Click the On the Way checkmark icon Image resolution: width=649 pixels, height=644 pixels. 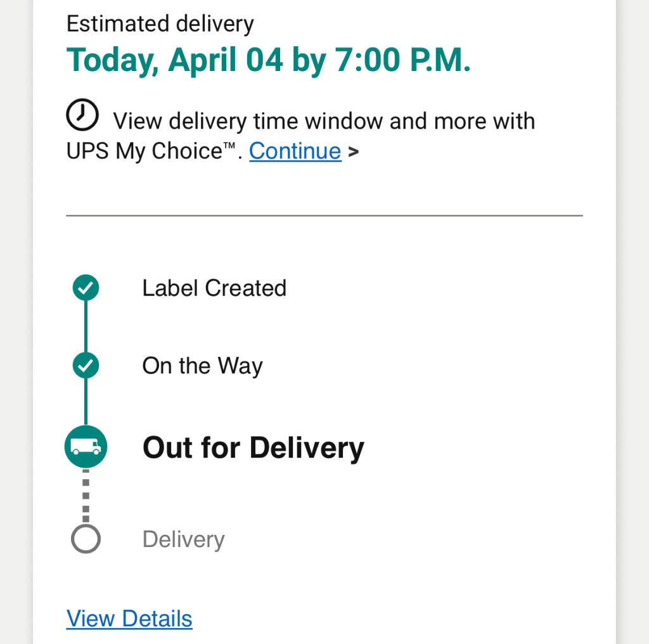86,366
